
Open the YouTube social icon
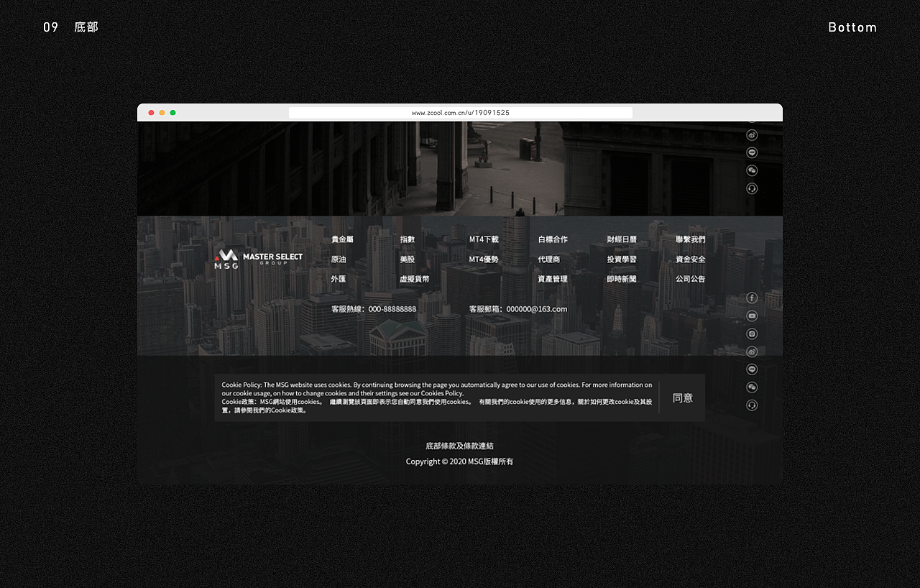752,316
